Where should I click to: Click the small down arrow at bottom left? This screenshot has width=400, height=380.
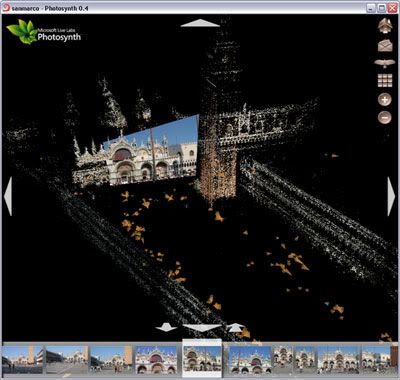(166, 327)
